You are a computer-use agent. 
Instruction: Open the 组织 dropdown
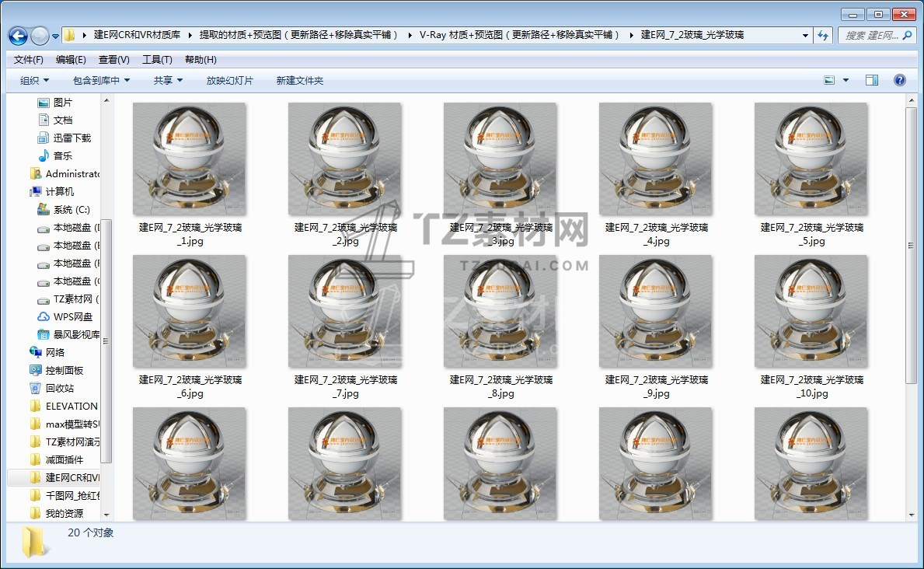tap(34, 81)
